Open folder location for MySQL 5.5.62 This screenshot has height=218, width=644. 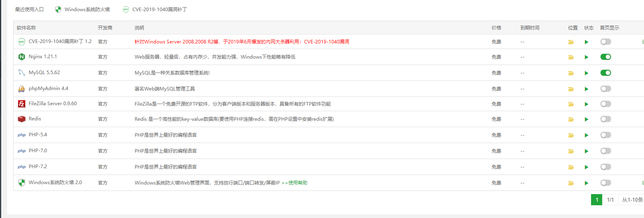click(x=571, y=73)
